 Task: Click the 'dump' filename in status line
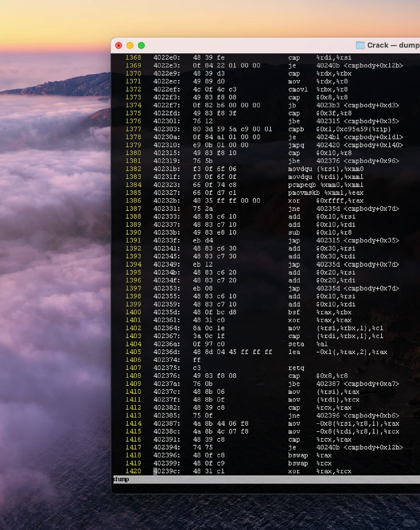(121, 479)
